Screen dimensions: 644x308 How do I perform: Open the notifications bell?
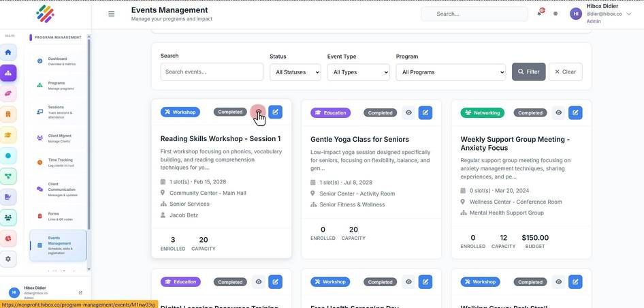(540, 13)
